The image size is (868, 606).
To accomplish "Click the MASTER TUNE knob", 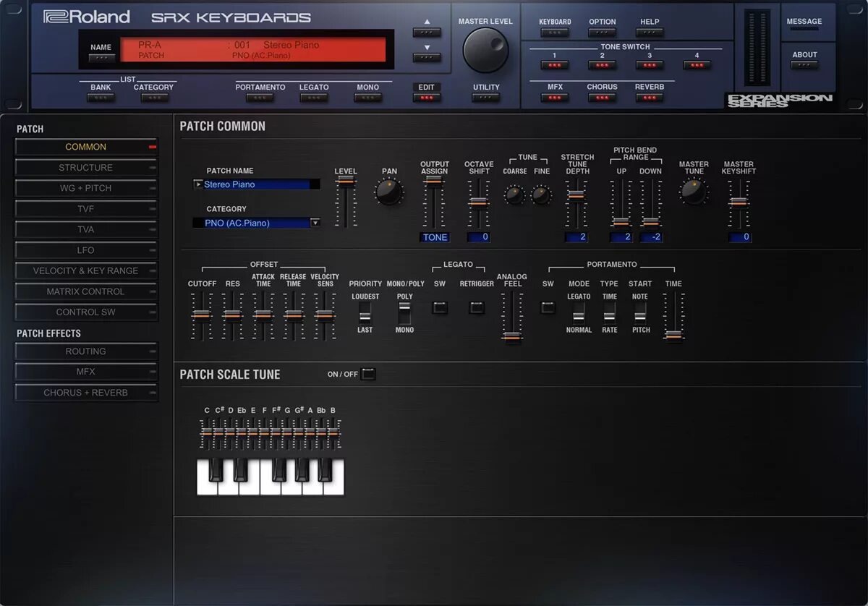I will [694, 191].
